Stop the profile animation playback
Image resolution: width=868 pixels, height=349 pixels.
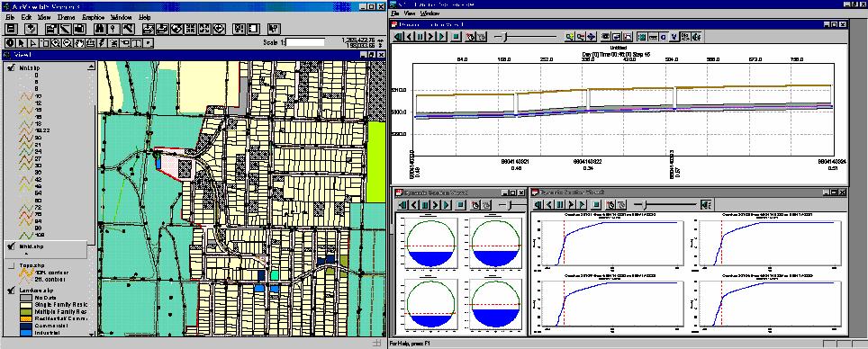(456, 37)
